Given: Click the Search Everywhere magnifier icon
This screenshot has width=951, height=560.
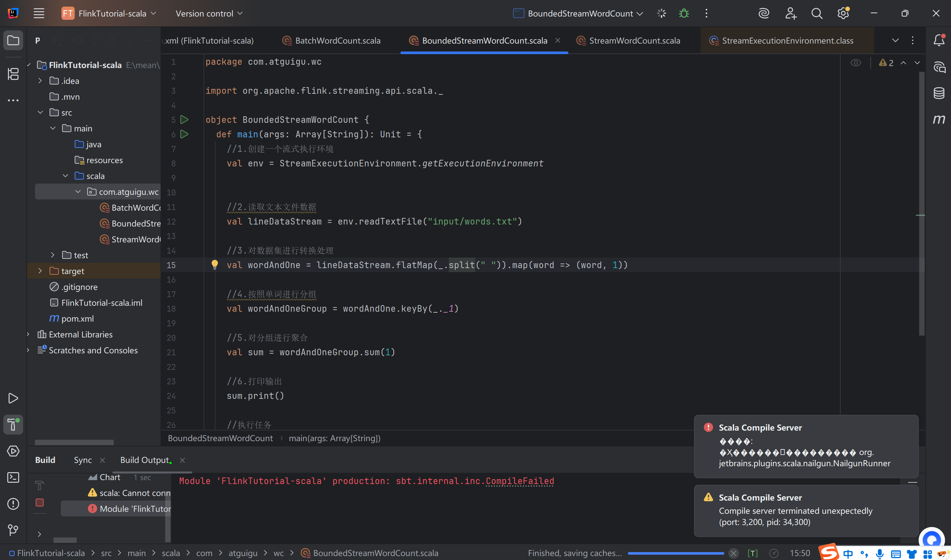Looking at the screenshot, I should 817,14.
